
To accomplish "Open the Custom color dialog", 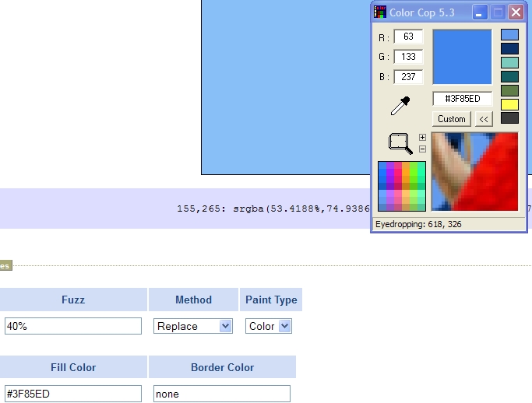I will 451,119.
